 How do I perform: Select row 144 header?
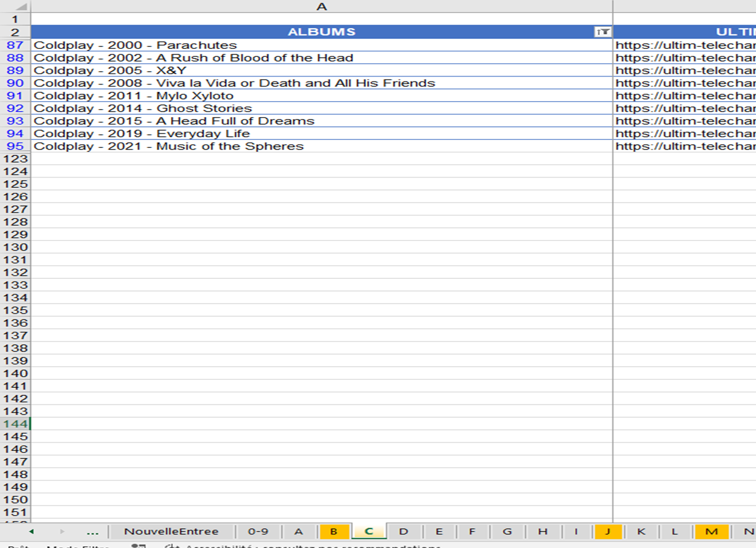pos(15,424)
